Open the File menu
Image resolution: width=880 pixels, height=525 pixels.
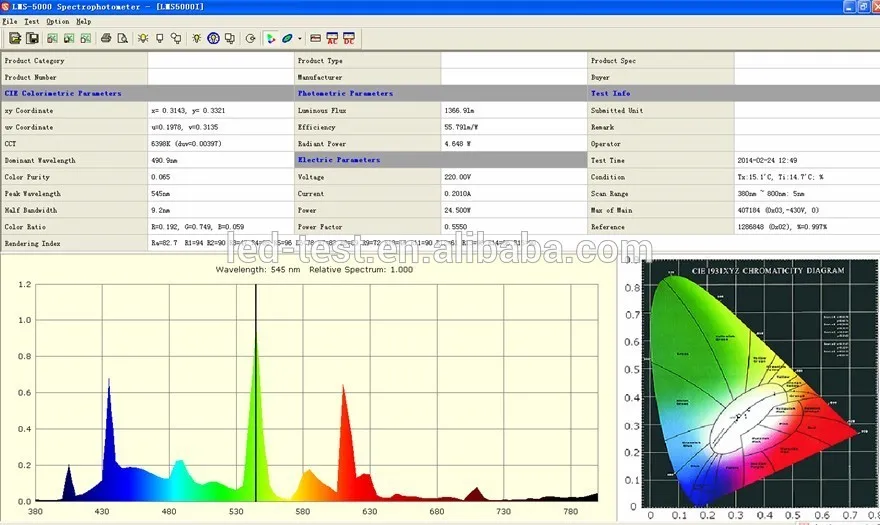[11, 21]
